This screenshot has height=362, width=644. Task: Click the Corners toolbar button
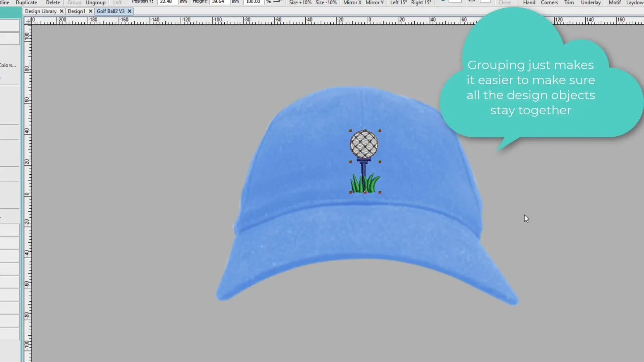tap(549, 3)
